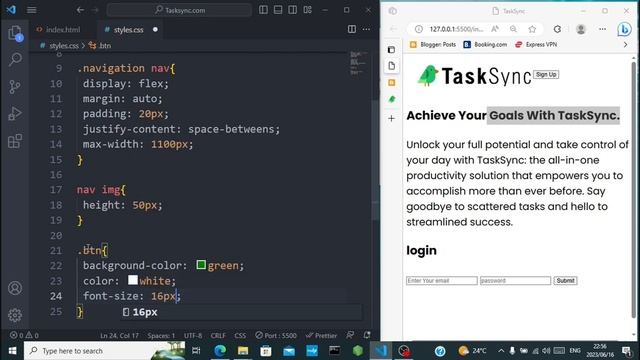Add page to favorites with star

click(532, 29)
